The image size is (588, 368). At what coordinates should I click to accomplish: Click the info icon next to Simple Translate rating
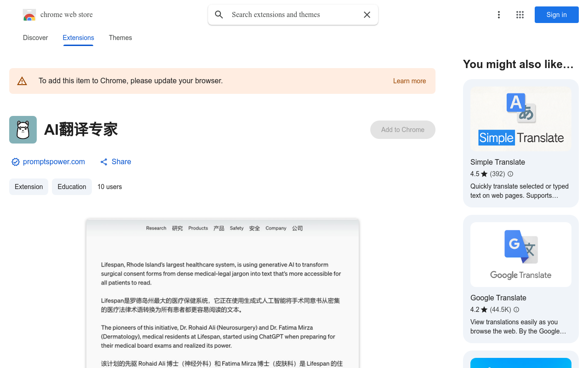510,174
